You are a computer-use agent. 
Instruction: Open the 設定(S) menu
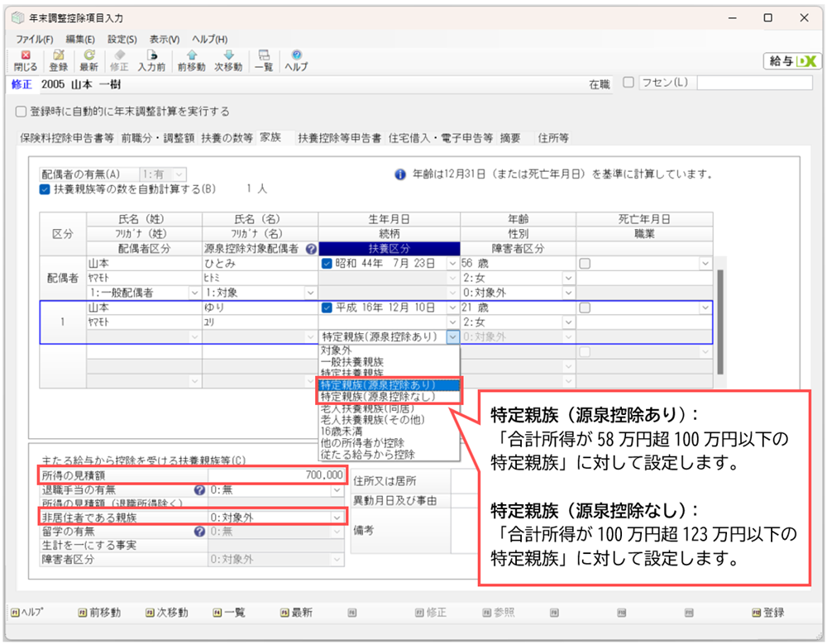(x=122, y=39)
